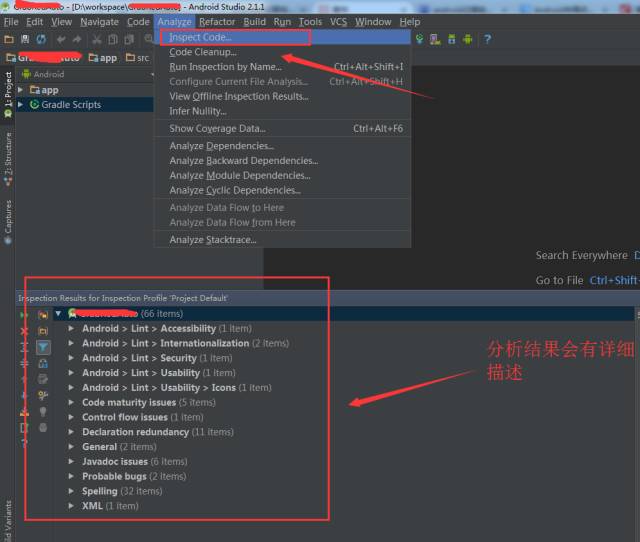This screenshot has height=542, width=640.
Task: Select the XML (1 item) row
Action: coord(110,506)
